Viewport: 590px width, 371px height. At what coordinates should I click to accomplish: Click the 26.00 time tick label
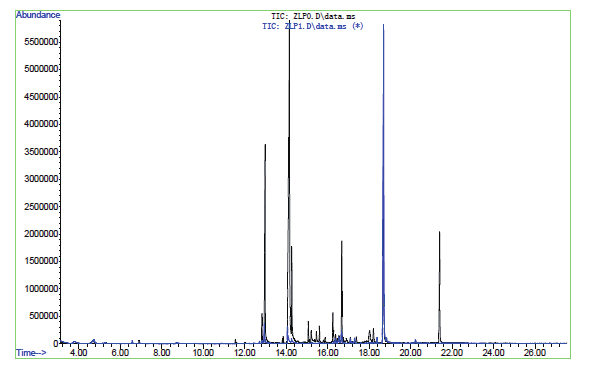click(x=535, y=353)
